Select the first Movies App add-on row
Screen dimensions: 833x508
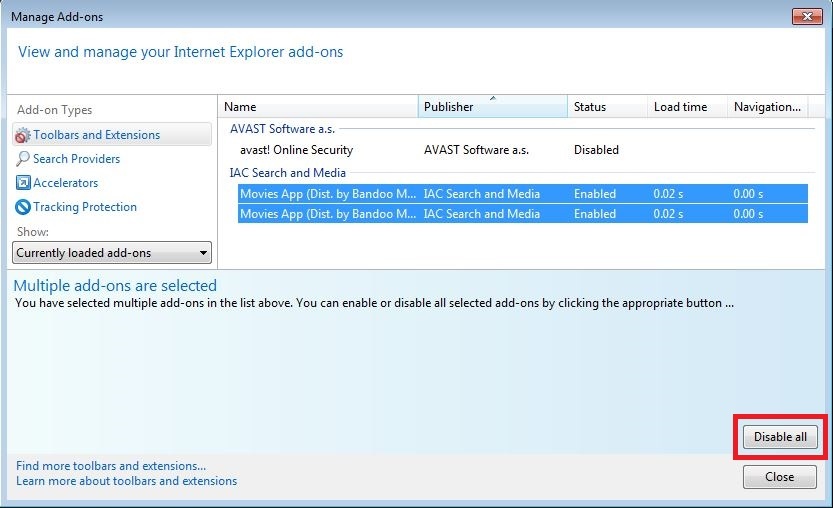point(523,194)
